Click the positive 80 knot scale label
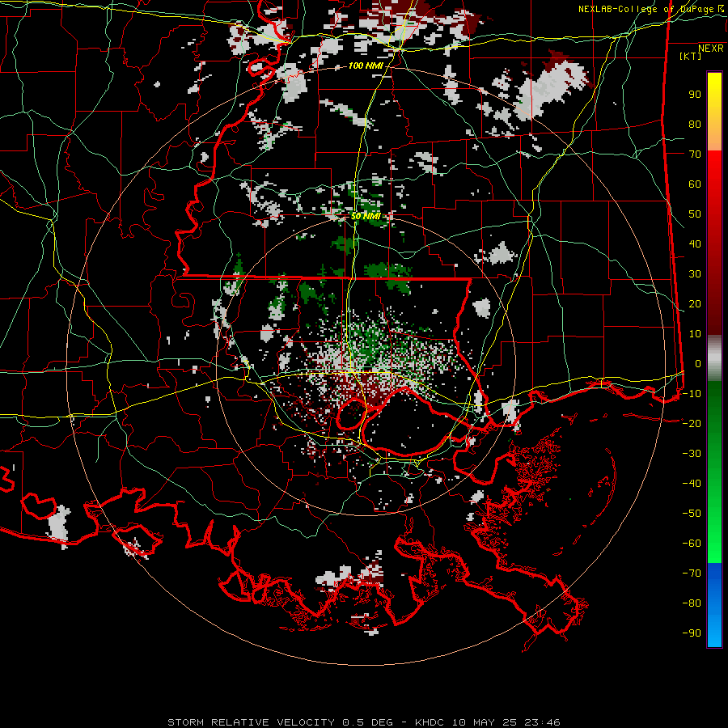The width and height of the screenshot is (728, 728). click(x=695, y=124)
